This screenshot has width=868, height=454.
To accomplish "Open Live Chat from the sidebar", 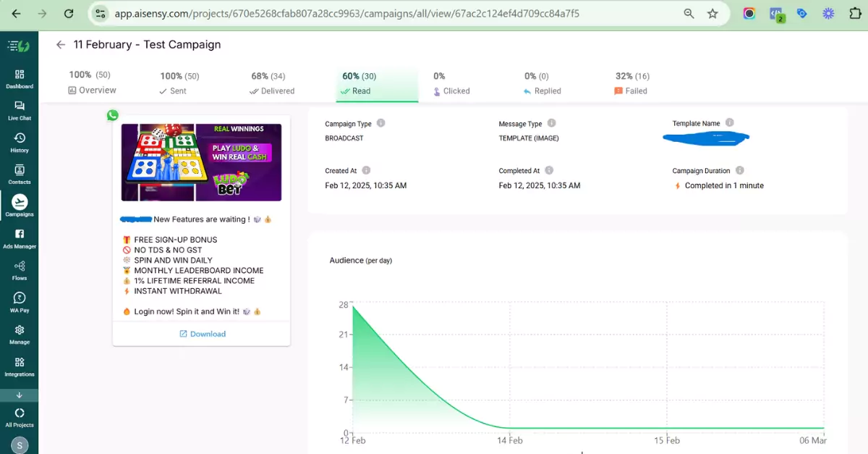I will (20, 111).
